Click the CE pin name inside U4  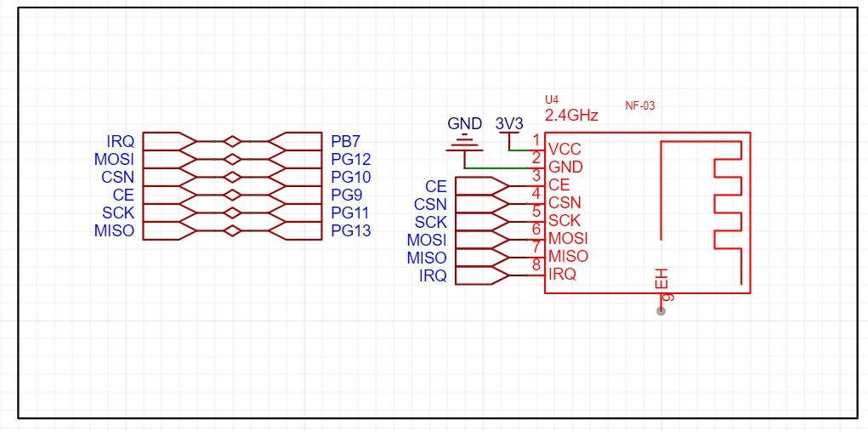tap(559, 184)
